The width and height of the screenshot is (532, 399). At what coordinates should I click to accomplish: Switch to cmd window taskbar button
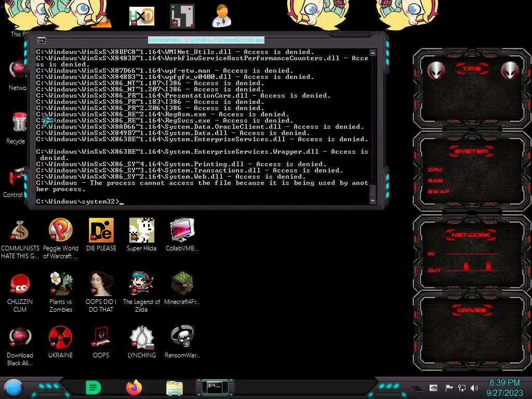coord(215,388)
